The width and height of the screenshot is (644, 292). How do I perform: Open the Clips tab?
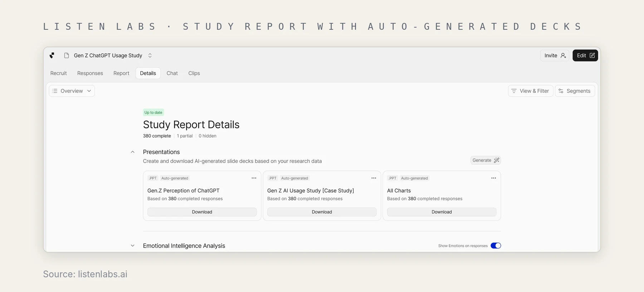pos(194,73)
